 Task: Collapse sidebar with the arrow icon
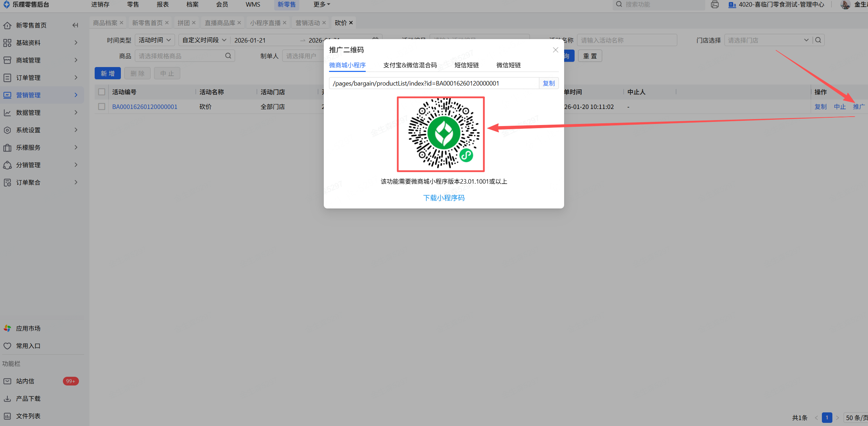pyautogui.click(x=75, y=25)
